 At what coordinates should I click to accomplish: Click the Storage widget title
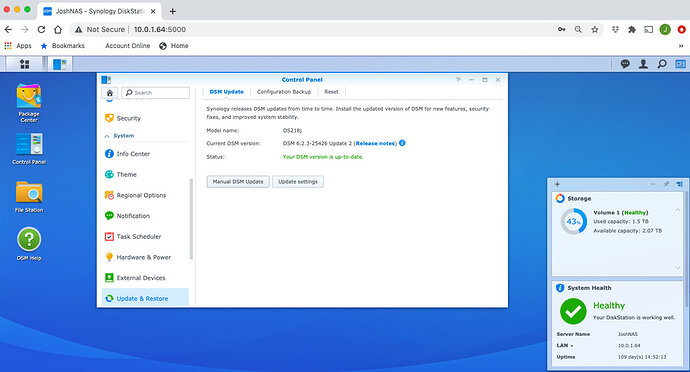pyautogui.click(x=579, y=199)
